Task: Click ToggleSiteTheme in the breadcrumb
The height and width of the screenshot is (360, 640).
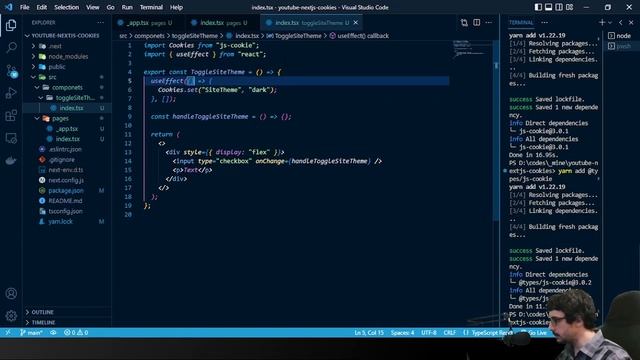Action: [x=298, y=36]
